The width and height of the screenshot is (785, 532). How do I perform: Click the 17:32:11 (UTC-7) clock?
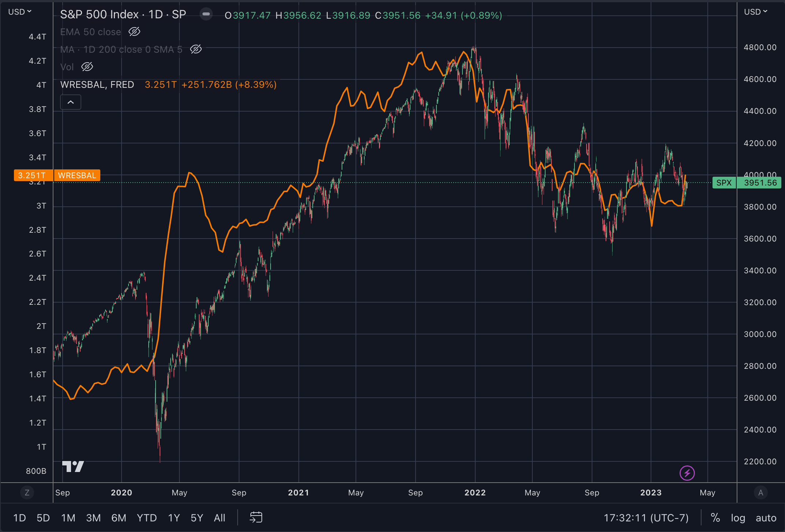pos(646,518)
